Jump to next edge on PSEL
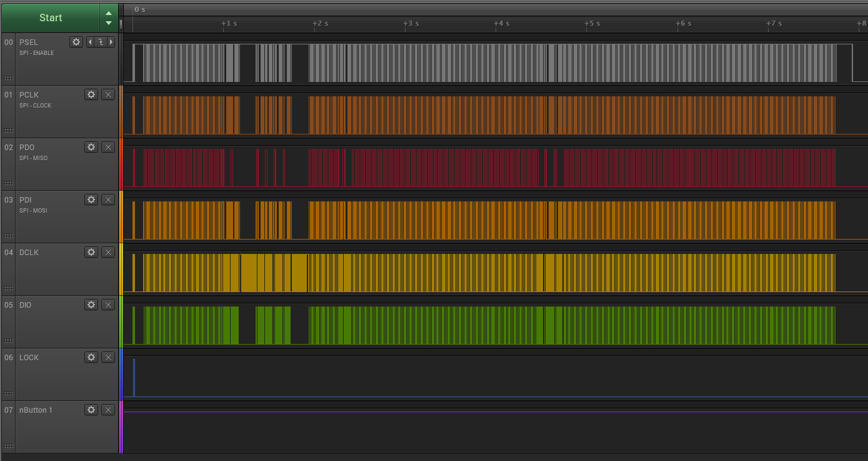 111,42
